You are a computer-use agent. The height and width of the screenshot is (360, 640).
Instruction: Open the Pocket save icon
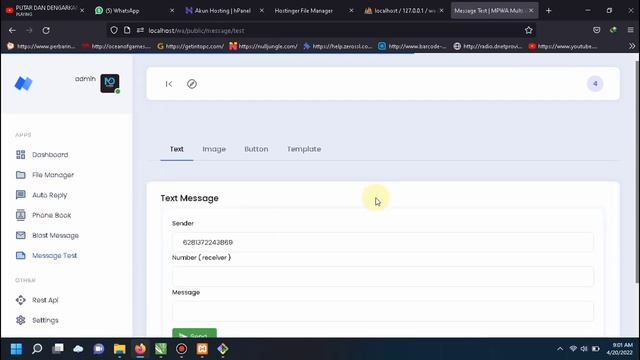coord(596,30)
